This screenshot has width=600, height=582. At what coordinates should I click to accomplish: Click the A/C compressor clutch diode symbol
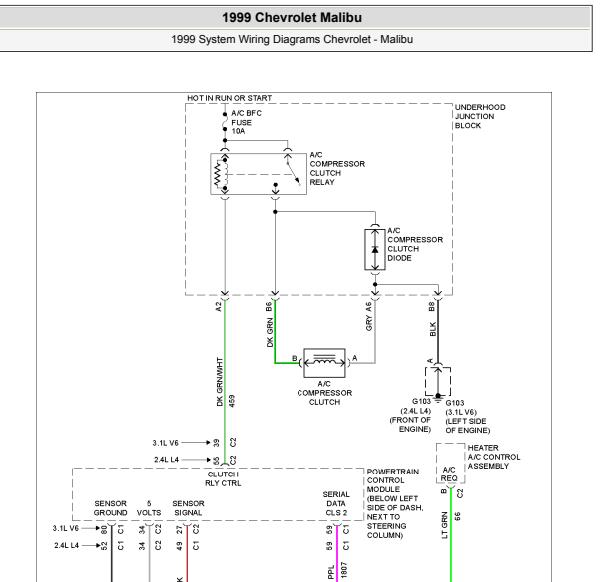tap(375, 249)
